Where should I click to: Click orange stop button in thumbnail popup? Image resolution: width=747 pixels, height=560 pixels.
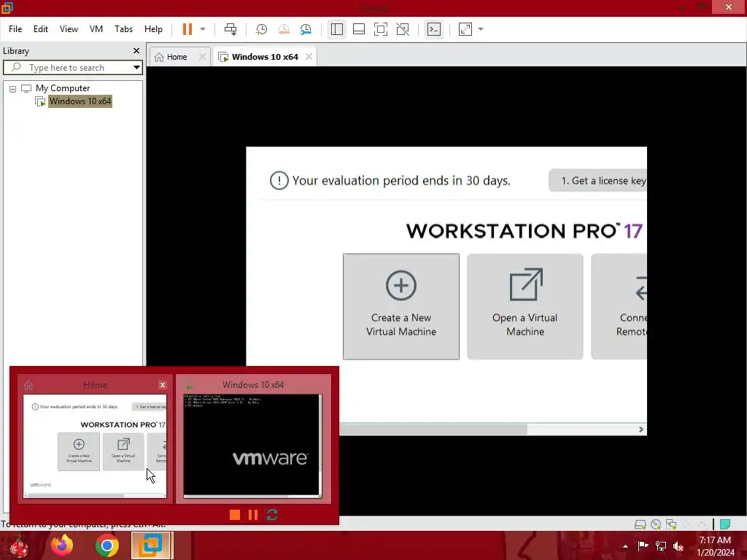(x=235, y=515)
